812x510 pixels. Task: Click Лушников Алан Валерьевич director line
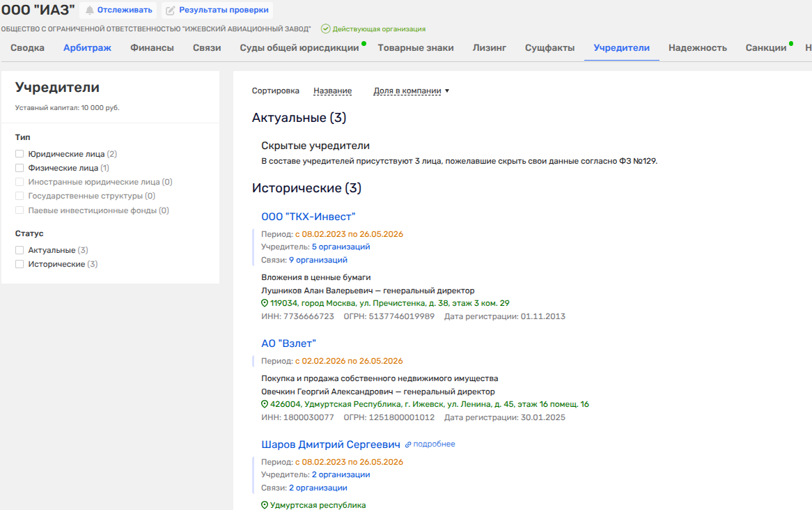coord(368,291)
